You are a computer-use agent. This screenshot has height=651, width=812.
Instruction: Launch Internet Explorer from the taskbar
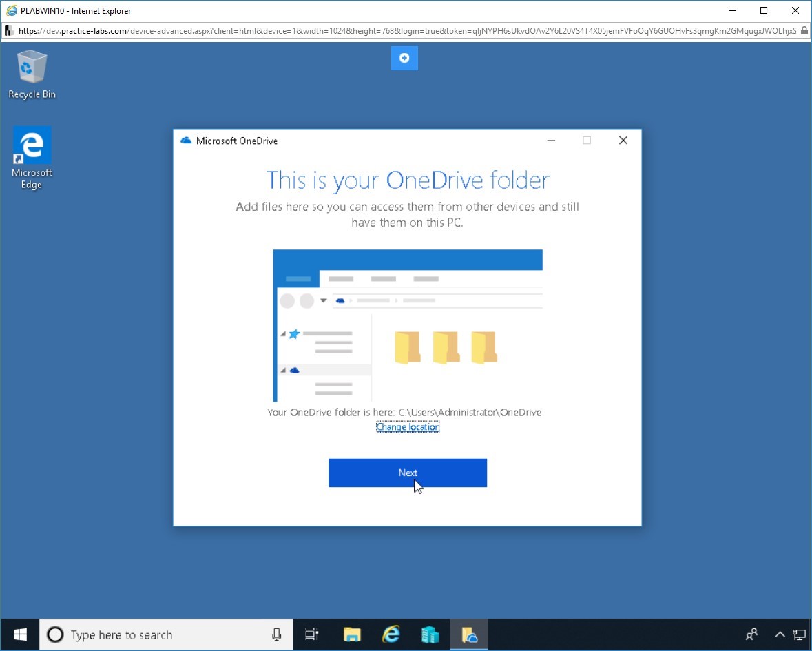tap(391, 634)
